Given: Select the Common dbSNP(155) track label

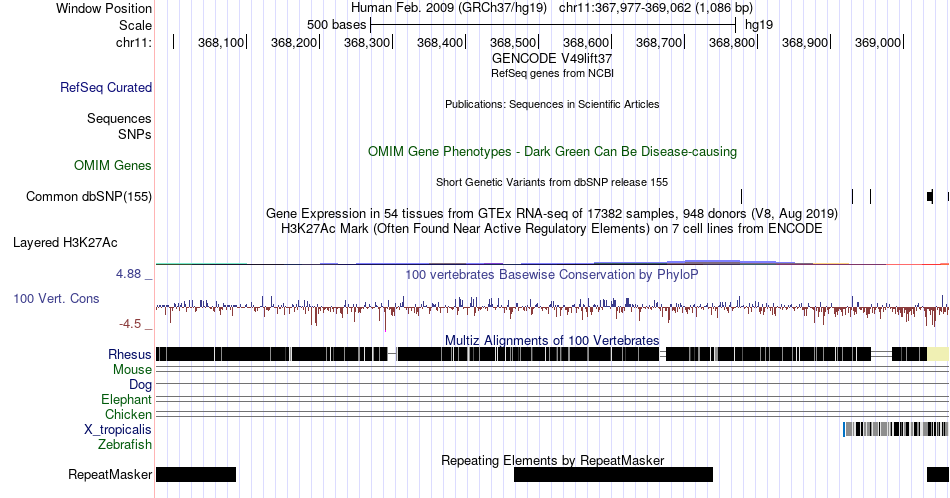Looking at the screenshot, I should tap(89, 196).
